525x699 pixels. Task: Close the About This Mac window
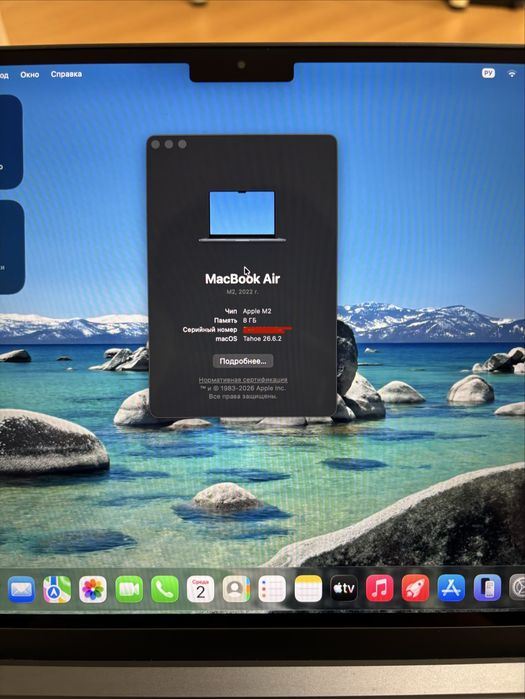(x=156, y=144)
